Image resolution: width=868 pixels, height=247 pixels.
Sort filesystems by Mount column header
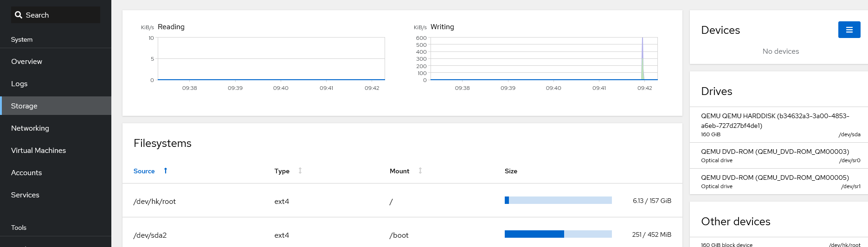click(x=399, y=171)
